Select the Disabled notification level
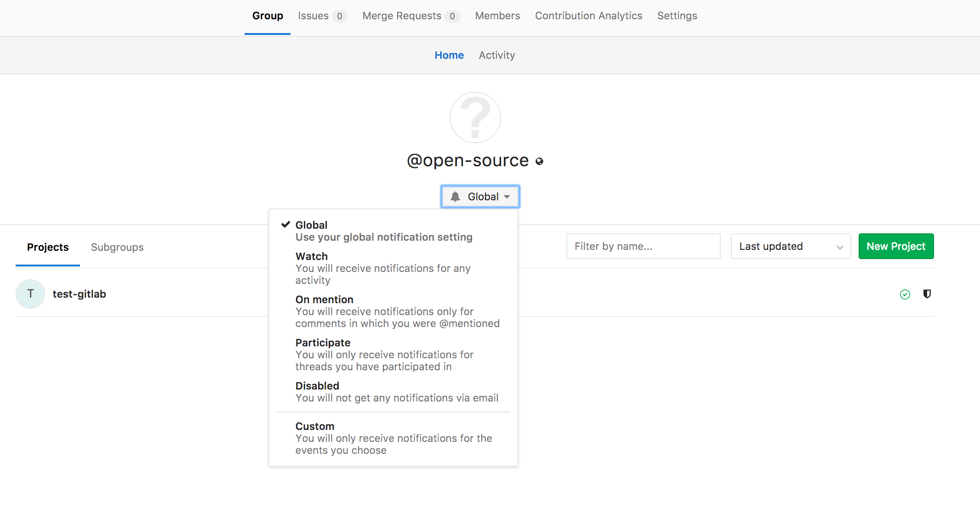Viewport: 980px width, 520px height. point(317,386)
